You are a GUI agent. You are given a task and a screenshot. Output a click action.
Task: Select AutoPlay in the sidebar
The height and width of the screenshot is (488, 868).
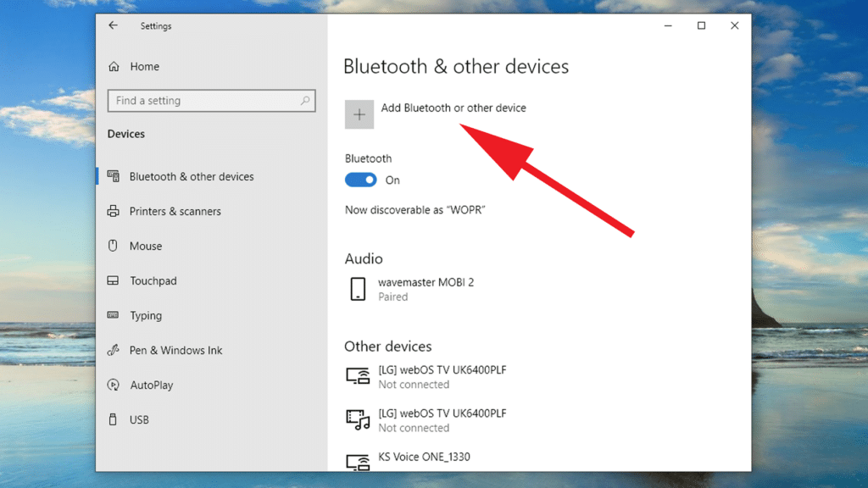point(151,385)
